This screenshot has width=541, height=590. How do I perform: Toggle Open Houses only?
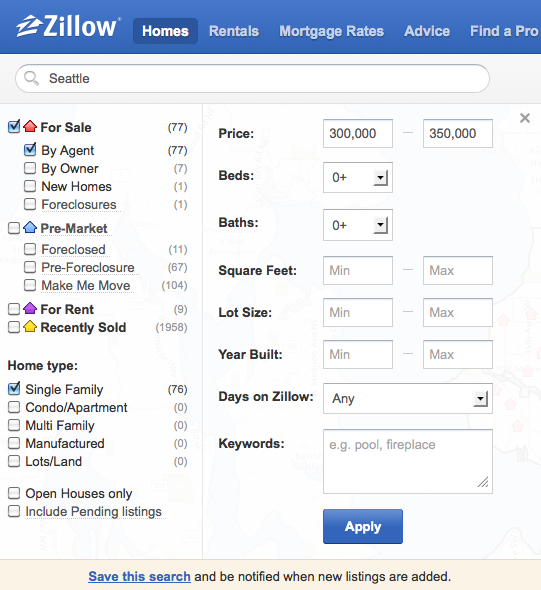[14, 493]
